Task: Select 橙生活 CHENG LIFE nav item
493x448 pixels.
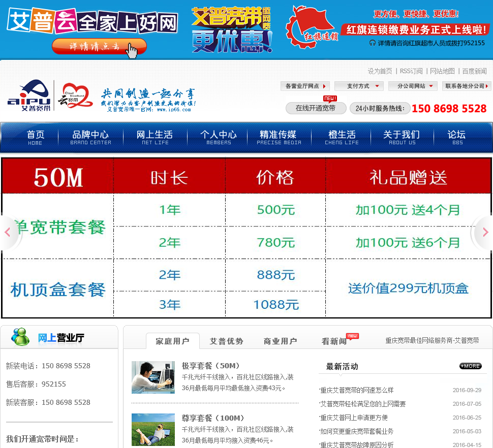Action: click(x=342, y=138)
